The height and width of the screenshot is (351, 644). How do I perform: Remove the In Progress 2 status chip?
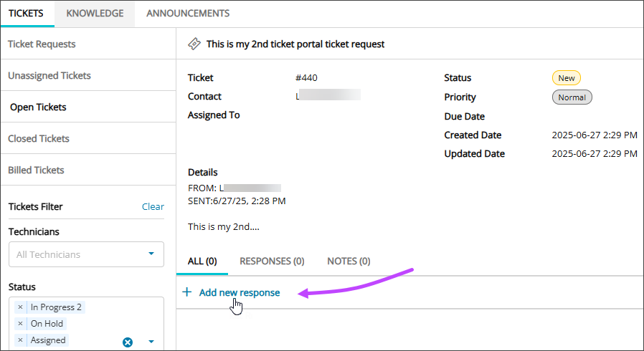click(x=20, y=307)
